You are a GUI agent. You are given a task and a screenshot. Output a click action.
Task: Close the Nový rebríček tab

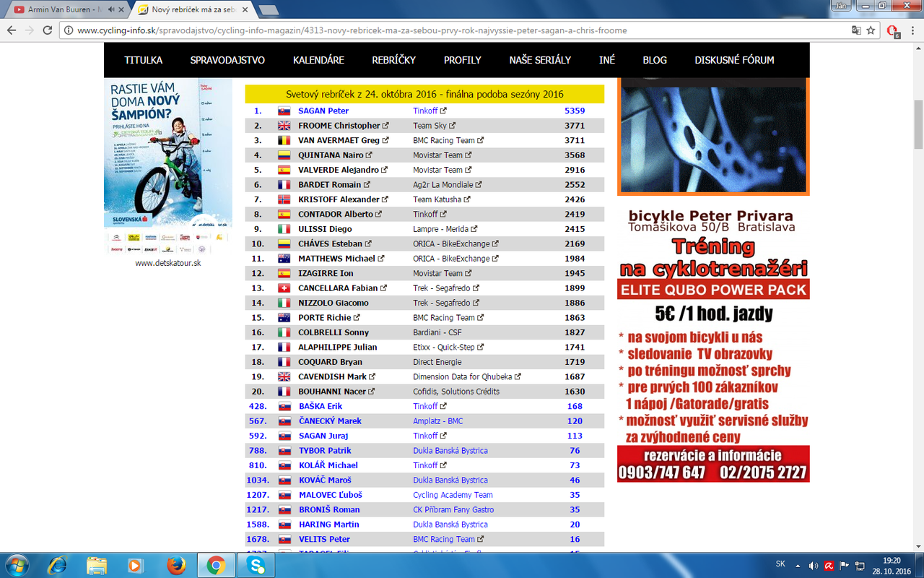[x=246, y=9]
